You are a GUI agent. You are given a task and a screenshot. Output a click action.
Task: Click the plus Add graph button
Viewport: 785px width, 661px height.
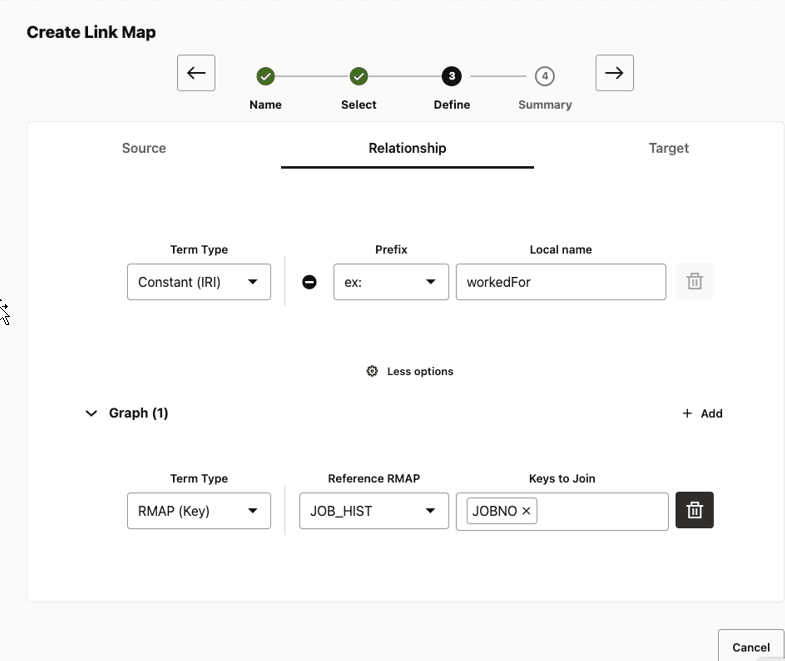click(x=702, y=413)
